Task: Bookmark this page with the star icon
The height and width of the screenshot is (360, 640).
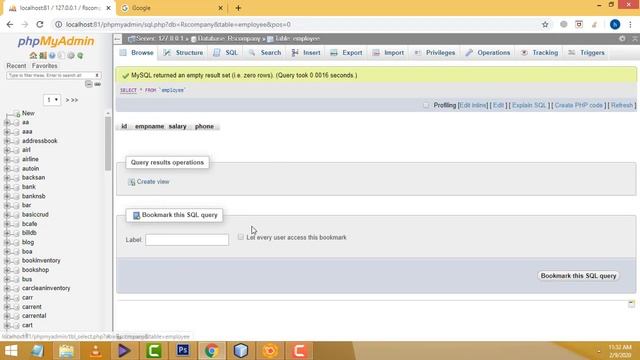Action: click(545, 24)
